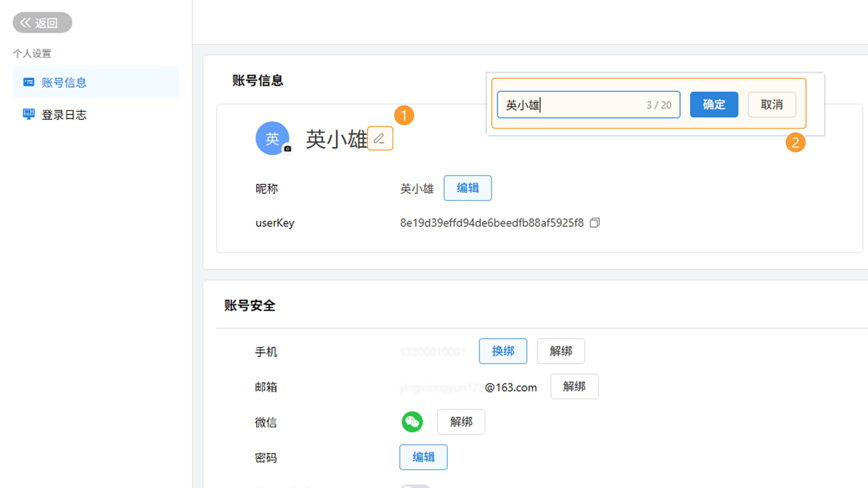Click 换绑 to rebind the phone
Screen dimensions: 868x488
pyautogui.click(x=503, y=351)
